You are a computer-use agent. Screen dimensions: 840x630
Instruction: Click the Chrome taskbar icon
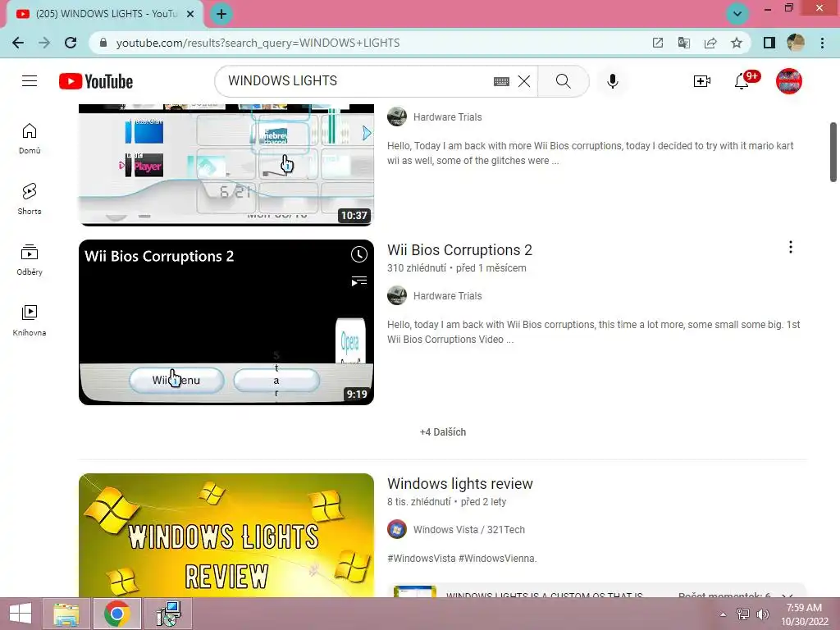tap(117, 614)
